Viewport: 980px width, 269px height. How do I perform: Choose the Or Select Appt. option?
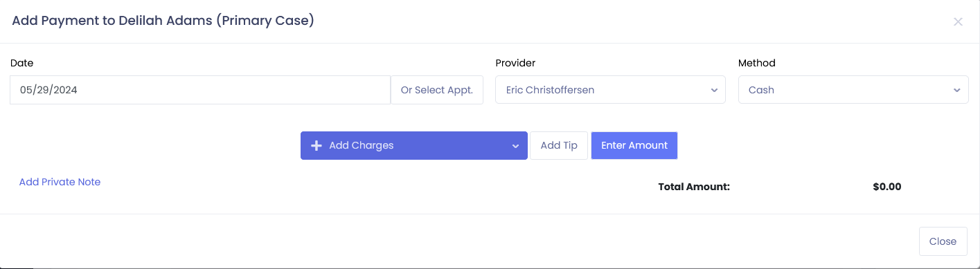click(437, 90)
